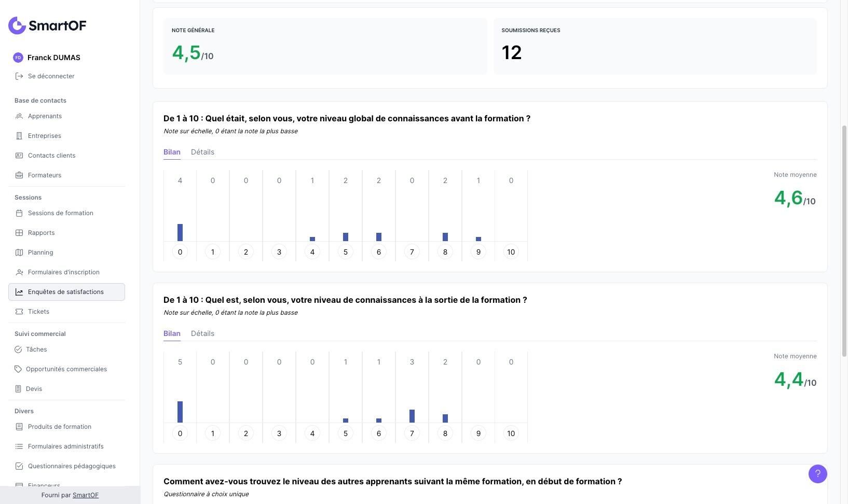This screenshot has height=504, width=848.
Task: Select the Bilan tab of first question
Action: (172, 152)
